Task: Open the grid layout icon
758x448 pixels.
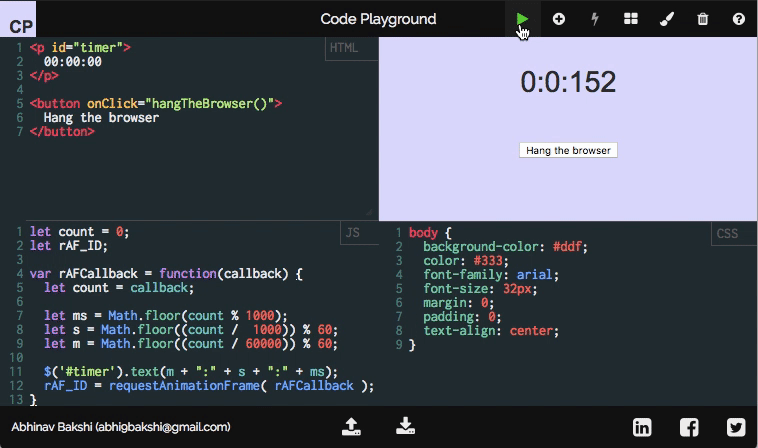Action: pyautogui.click(x=631, y=19)
